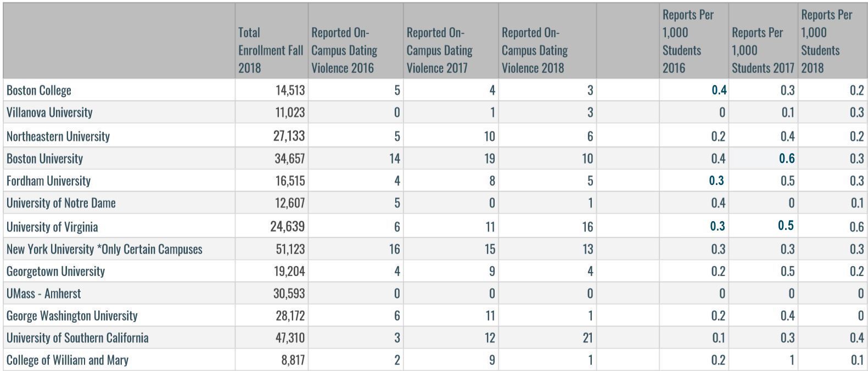Click Boston University's 2017 reports value 19

coord(489,159)
